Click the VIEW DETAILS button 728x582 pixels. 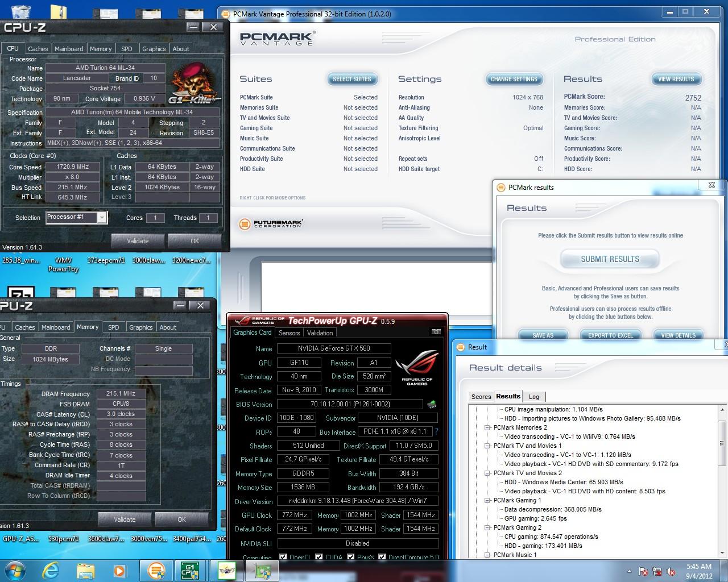pos(678,335)
